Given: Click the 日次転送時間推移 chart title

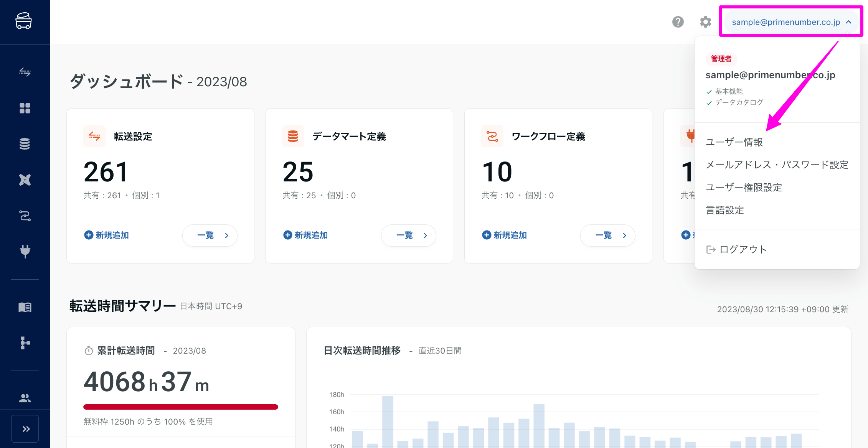Looking at the screenshot, I should (362, 351).
